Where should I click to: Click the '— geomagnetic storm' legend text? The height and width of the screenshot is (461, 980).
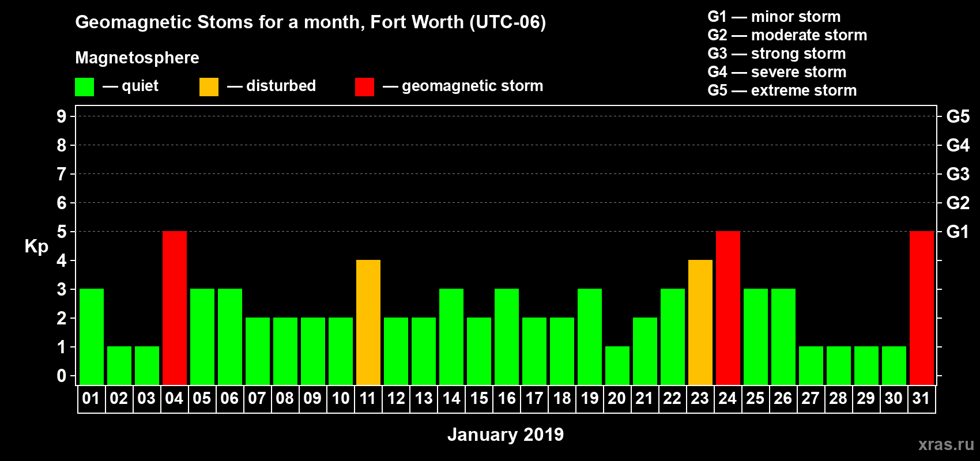click(x=463, y=86)
